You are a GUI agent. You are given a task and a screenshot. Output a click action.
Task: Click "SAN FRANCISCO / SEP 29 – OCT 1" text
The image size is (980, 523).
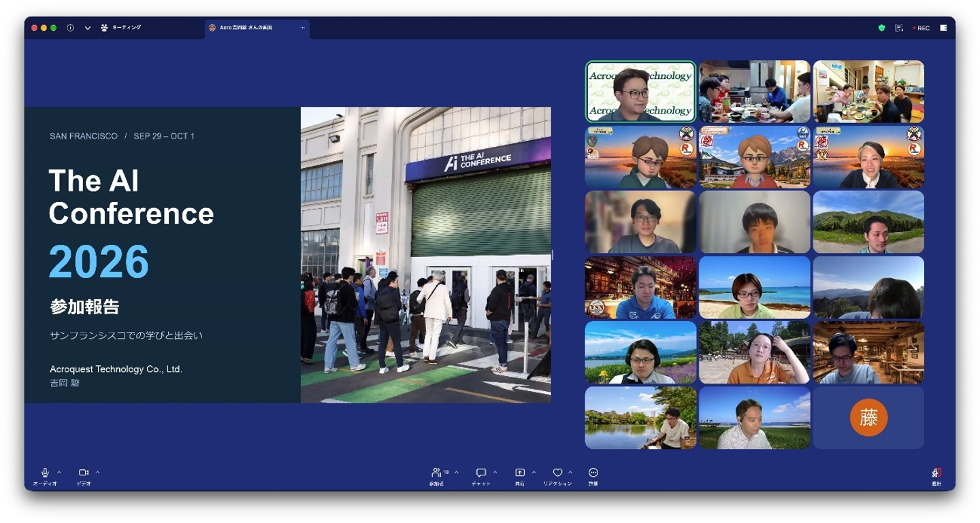(122, 136)
